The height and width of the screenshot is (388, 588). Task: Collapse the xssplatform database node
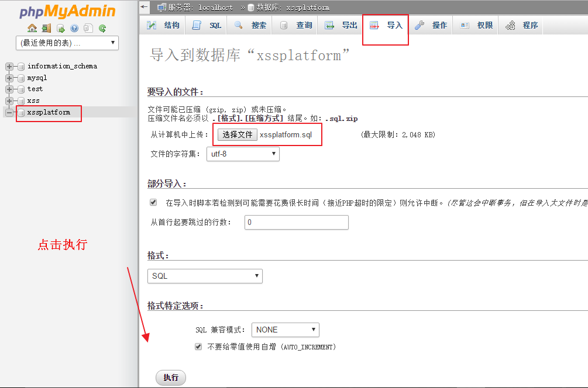(9, 112)
